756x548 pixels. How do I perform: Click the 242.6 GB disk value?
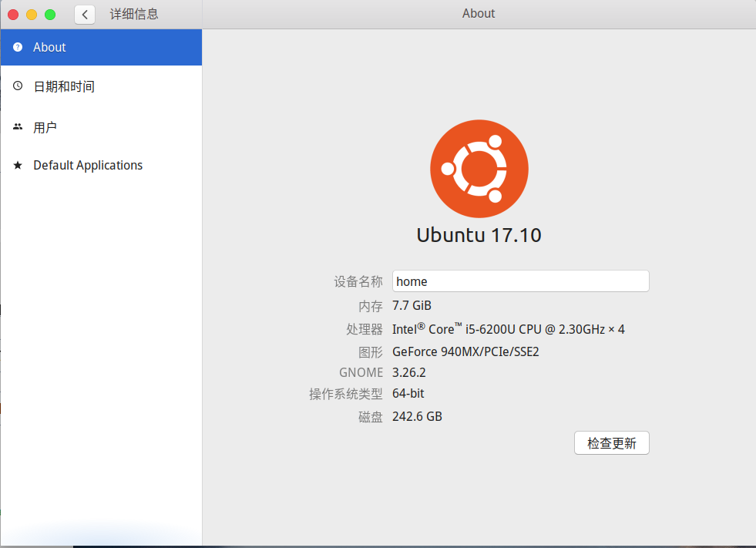pos(417,416)
